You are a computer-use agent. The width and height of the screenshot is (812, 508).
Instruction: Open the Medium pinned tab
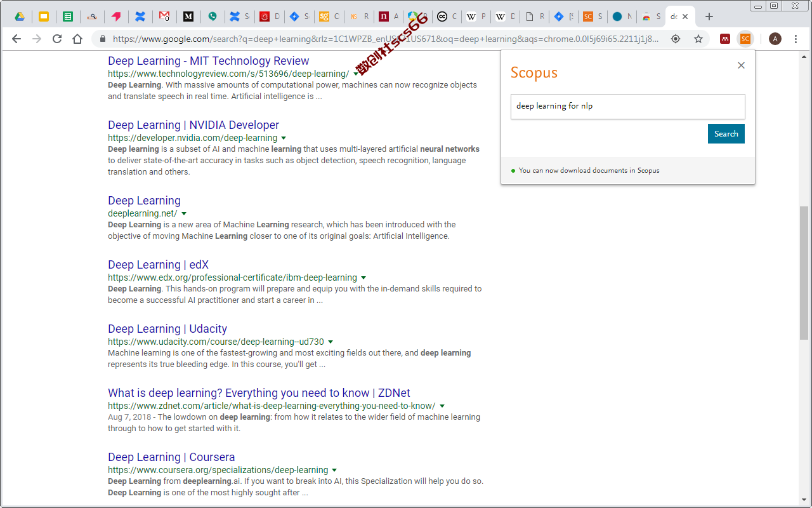[188, 17]
